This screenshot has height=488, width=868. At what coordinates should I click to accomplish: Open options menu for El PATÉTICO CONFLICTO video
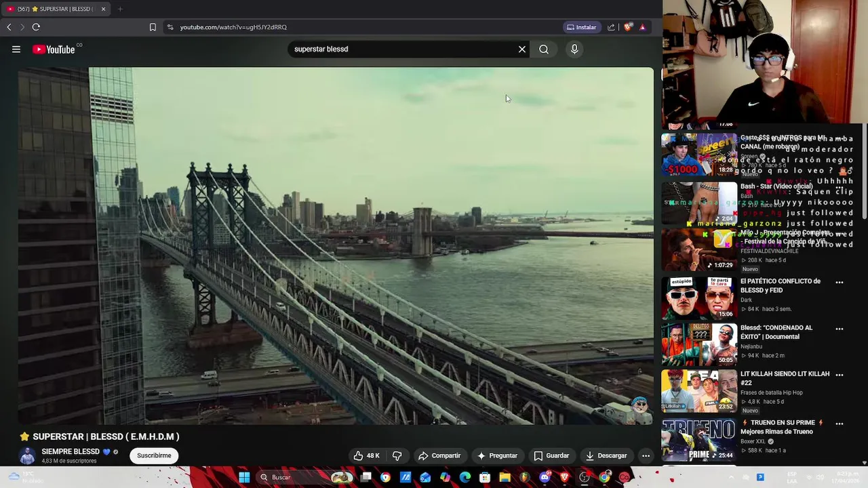840,282
